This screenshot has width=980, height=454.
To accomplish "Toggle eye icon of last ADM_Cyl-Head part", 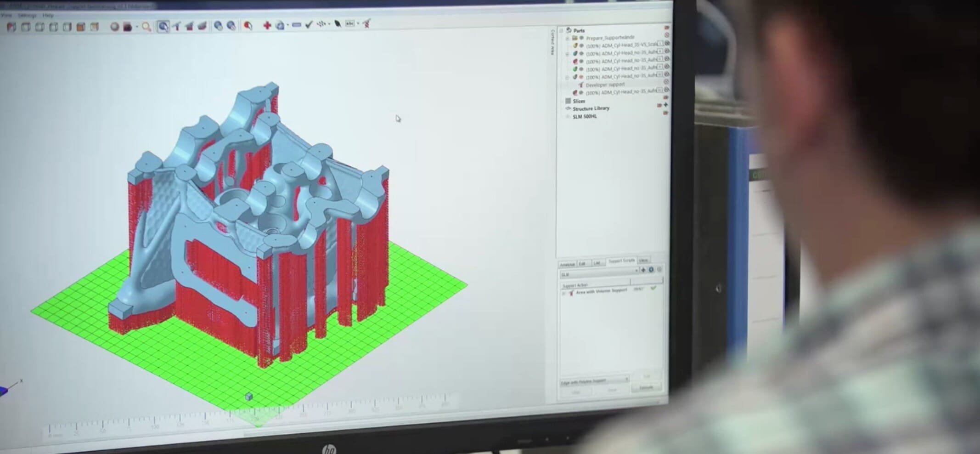I will (581, 92).
